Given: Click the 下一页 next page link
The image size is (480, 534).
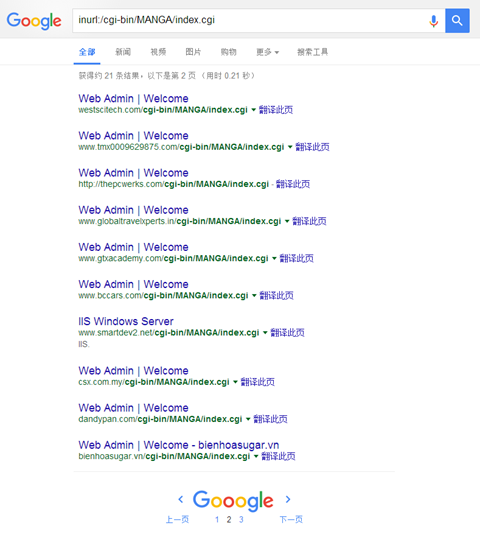Looking at the screenshot, I should (x=291, y=519).
